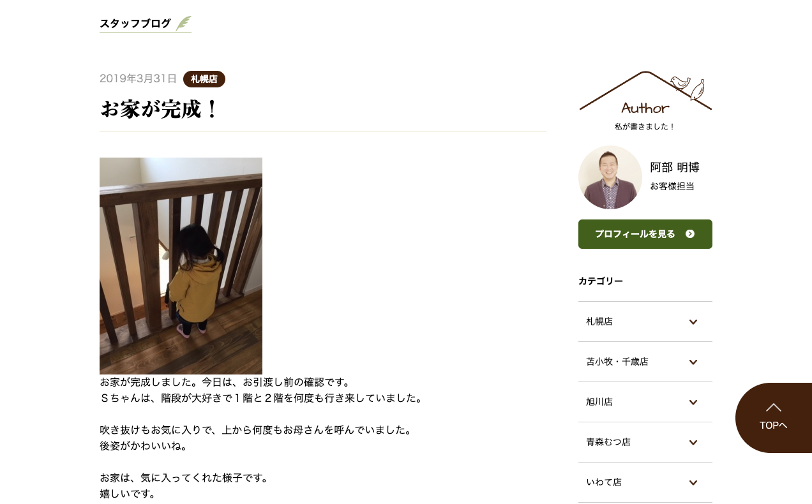Click the author portrait of 阿部 明博
This screenshot has height=504, width=812.
[x=610, y=177]
